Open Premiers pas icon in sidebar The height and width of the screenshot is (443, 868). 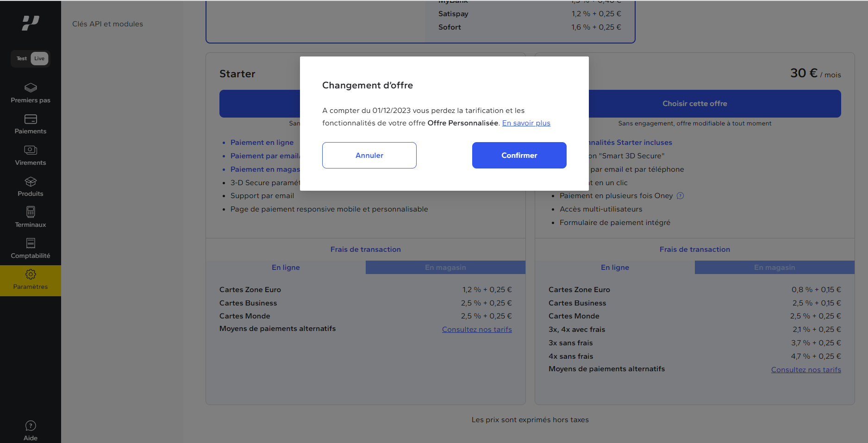pyautogui.click(x=31, y=87)
